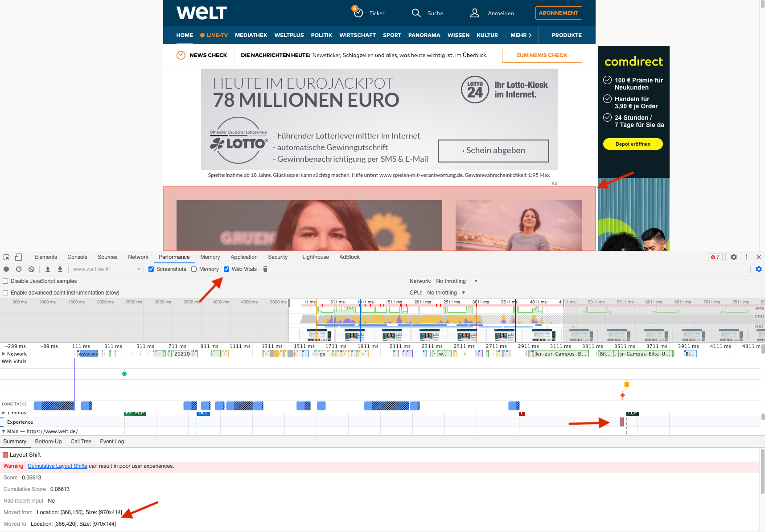Enable advanced paint instrumentation checkbox

(5, 293)
